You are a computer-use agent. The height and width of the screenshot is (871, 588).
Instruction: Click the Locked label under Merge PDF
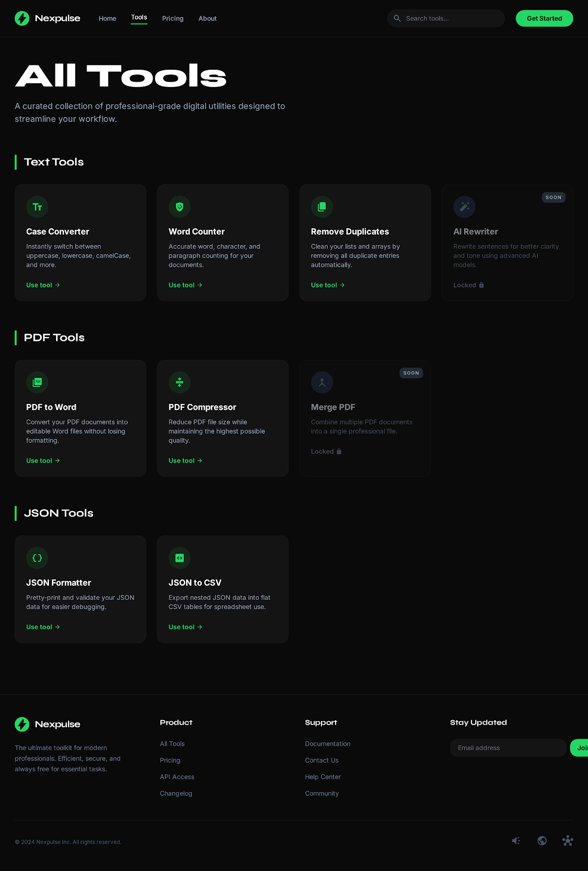323,451
